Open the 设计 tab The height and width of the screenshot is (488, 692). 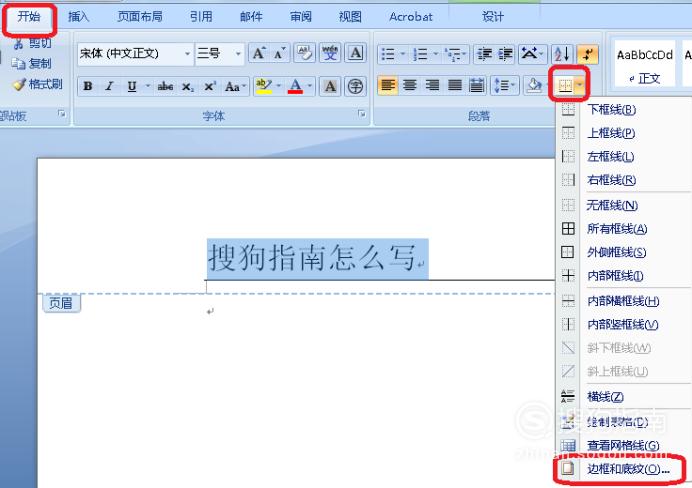pyautogui.click(x=493, y=17)
